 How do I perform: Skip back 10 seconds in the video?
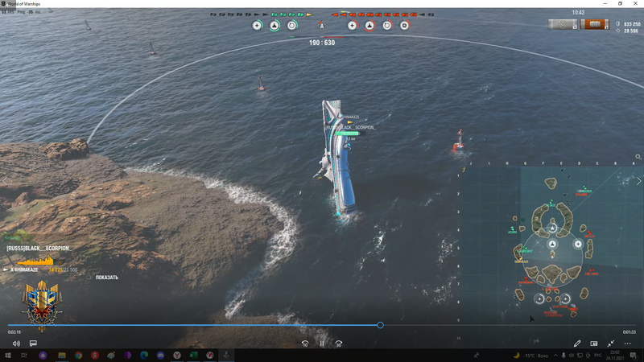305,343
